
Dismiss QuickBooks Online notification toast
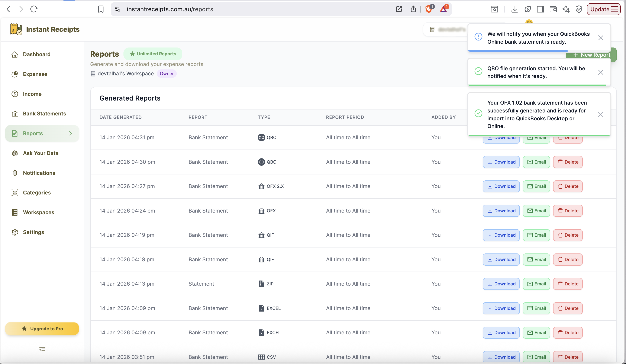click(601, 38)
